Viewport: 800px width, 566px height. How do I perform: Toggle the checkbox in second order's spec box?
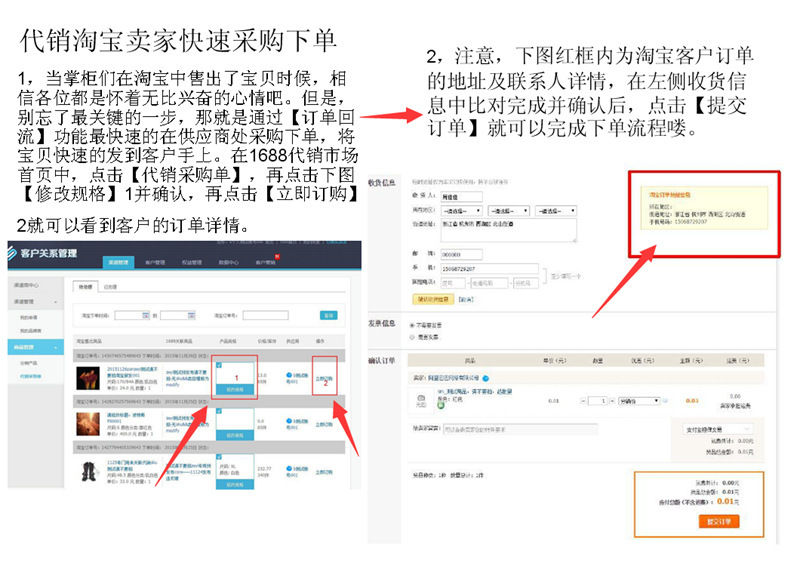click(x=219, y=411)
